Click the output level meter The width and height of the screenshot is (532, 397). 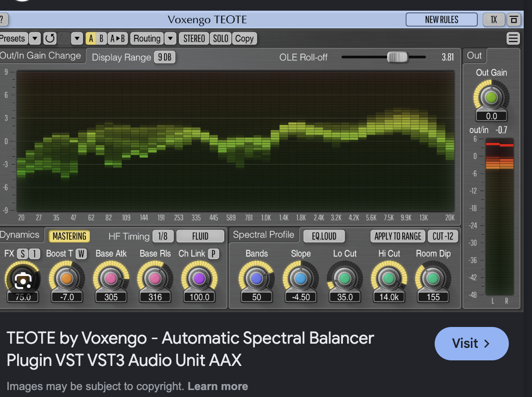[x=500, y=217]
